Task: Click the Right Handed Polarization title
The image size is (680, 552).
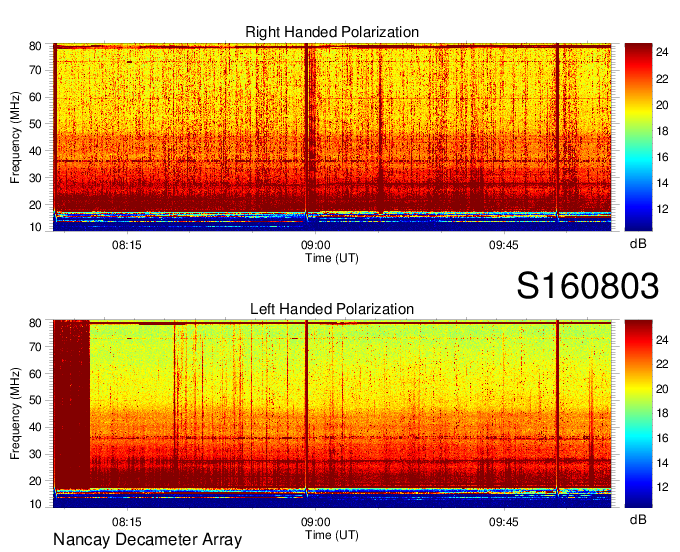Action: click(332, 32)
